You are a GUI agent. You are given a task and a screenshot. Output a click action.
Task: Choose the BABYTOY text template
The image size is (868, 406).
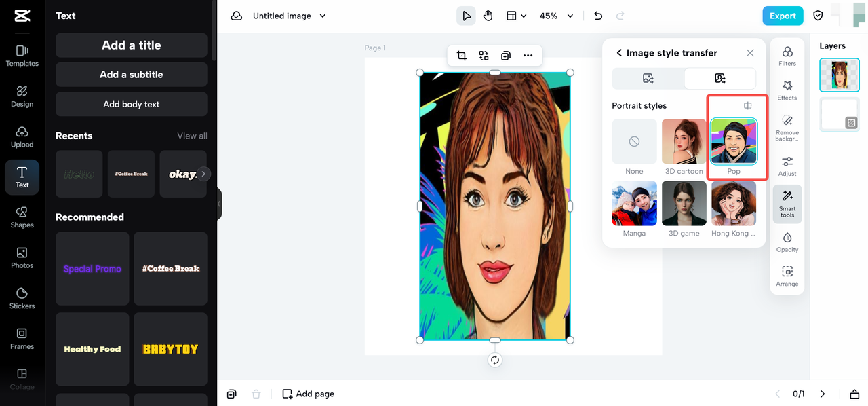tap(170, 349)
